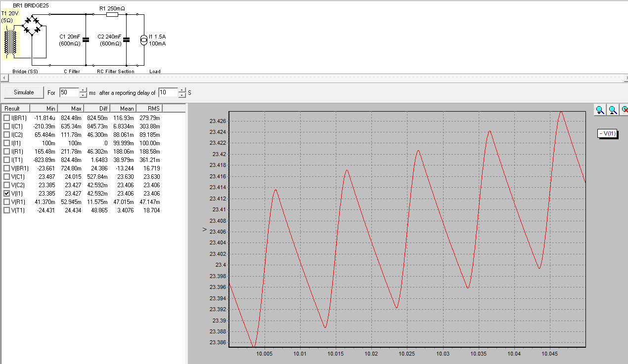
Task: Click the simulation duration field showing 50
Action: pos(69,92)
